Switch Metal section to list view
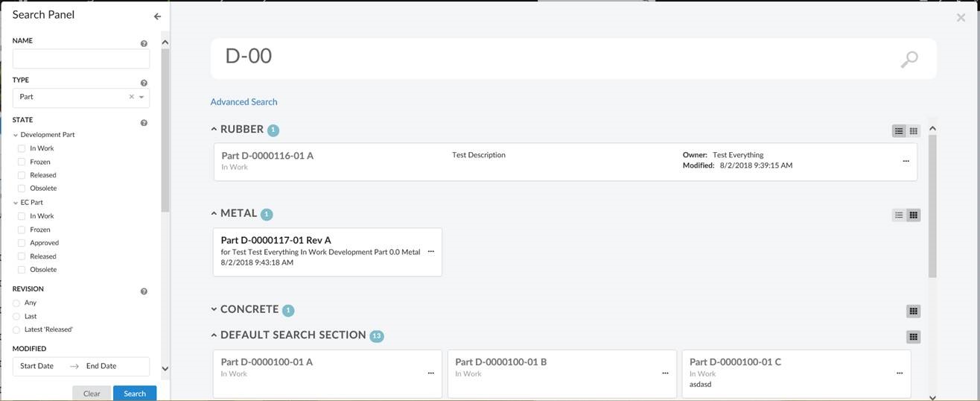 899,215
